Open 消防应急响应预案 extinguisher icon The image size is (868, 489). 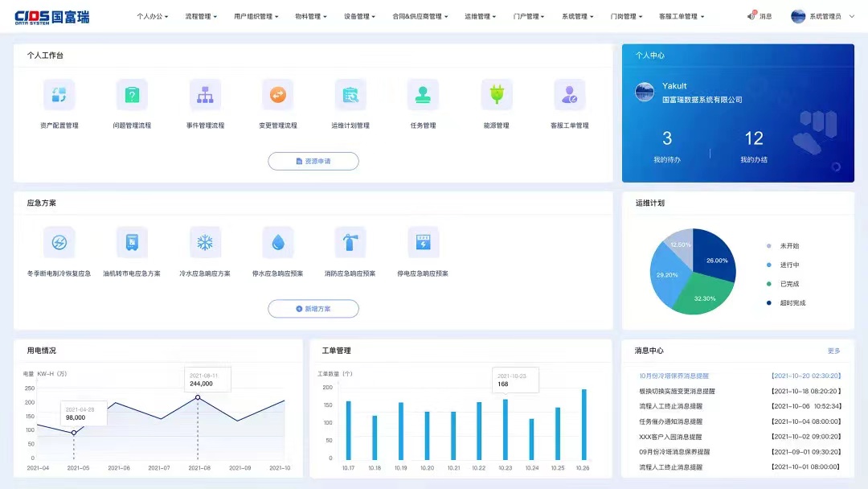(x=350, y=242)
